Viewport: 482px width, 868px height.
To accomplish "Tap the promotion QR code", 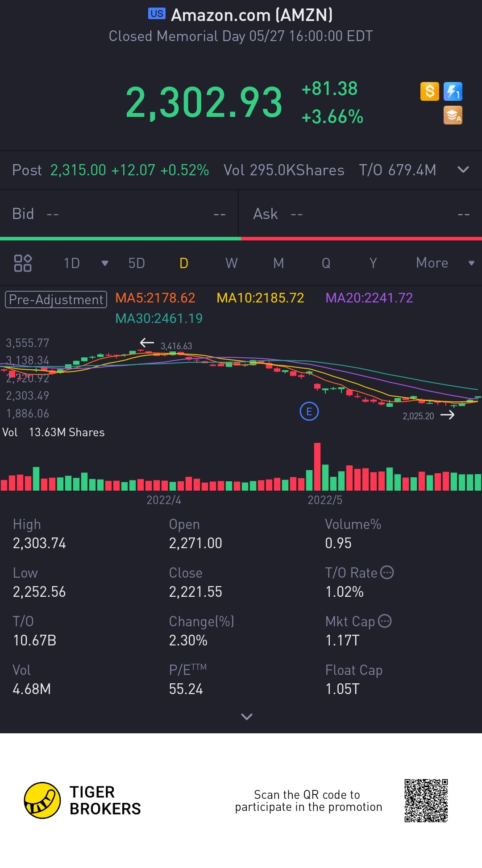I will point(426,801).
